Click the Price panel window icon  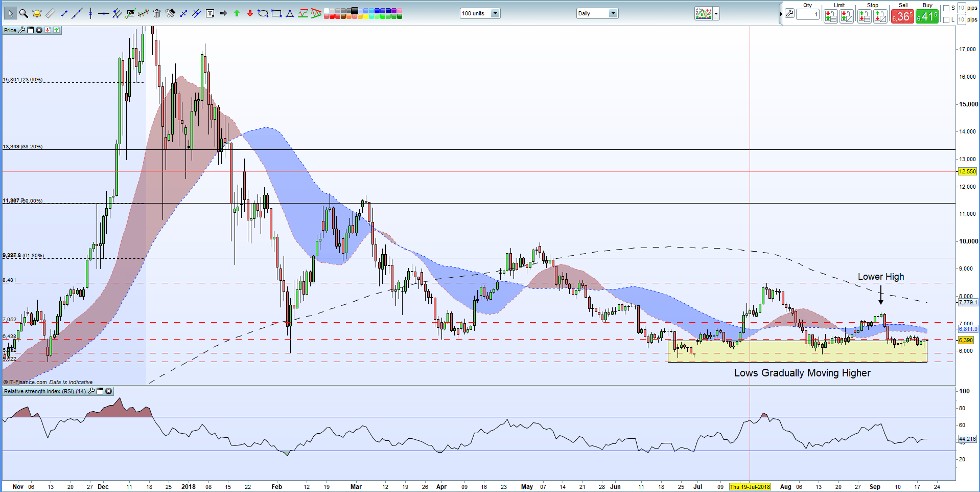tap(30, 30)
